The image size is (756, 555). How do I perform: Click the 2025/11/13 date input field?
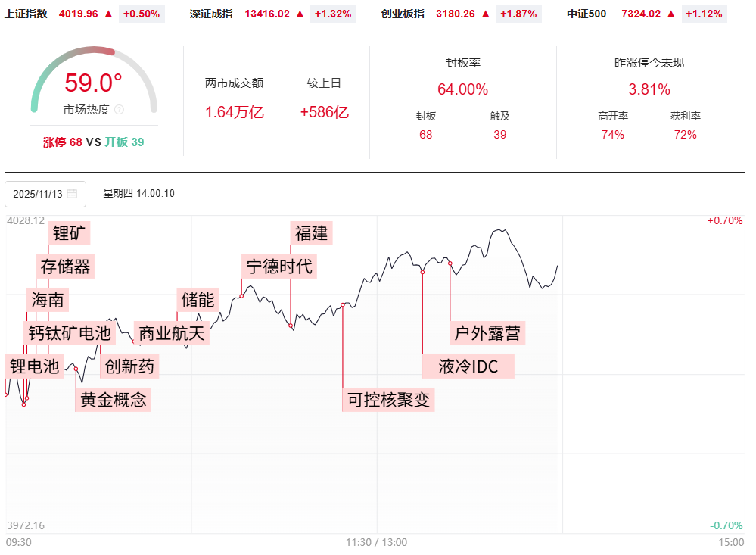tap(38, 194)
